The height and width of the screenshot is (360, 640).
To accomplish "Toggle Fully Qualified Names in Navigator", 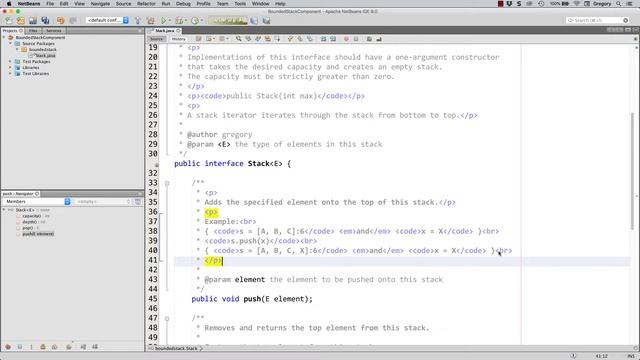I will (69, 347).
